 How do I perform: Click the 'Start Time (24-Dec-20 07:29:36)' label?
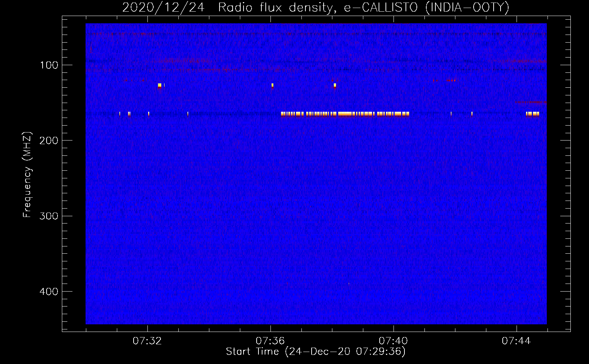(316, 352)
